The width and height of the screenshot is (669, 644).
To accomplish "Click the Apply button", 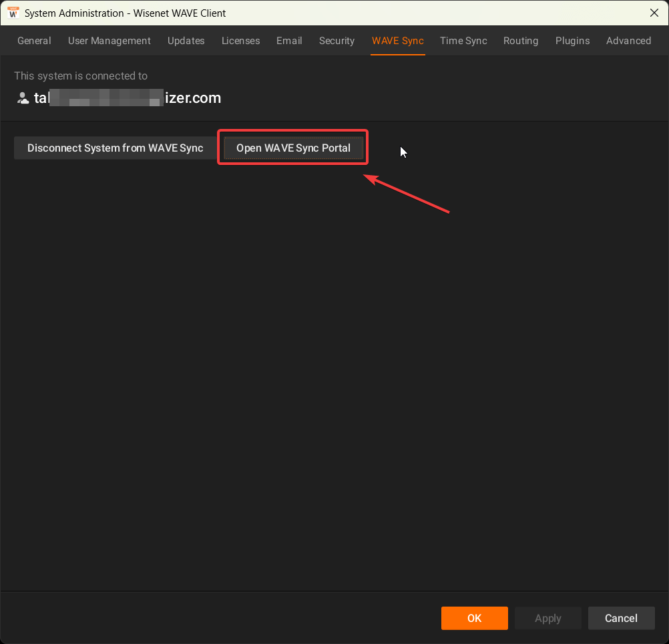I will point(548,618).
